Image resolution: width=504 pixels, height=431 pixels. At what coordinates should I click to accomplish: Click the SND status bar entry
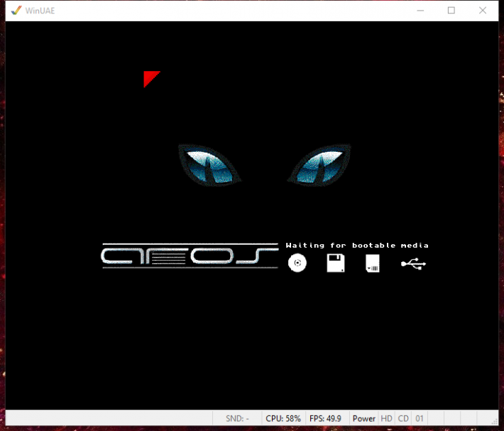(x=237, y=418)
